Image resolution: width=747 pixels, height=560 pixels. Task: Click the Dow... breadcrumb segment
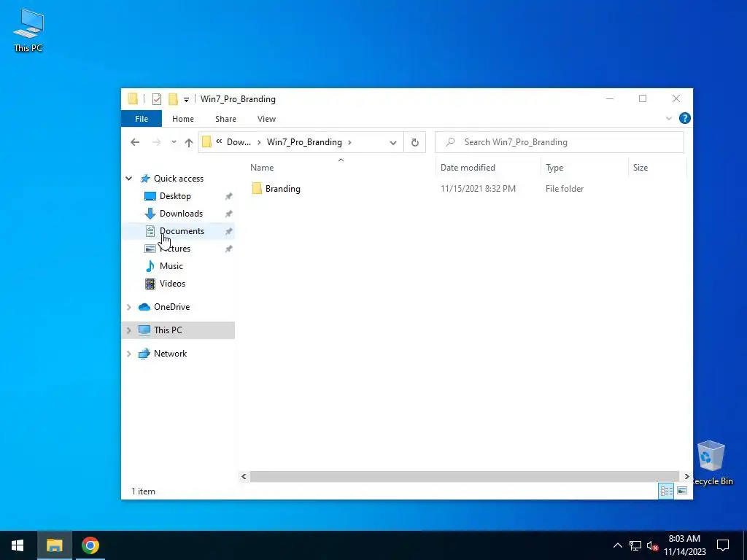pyautogui.click(x=239, y=142)
